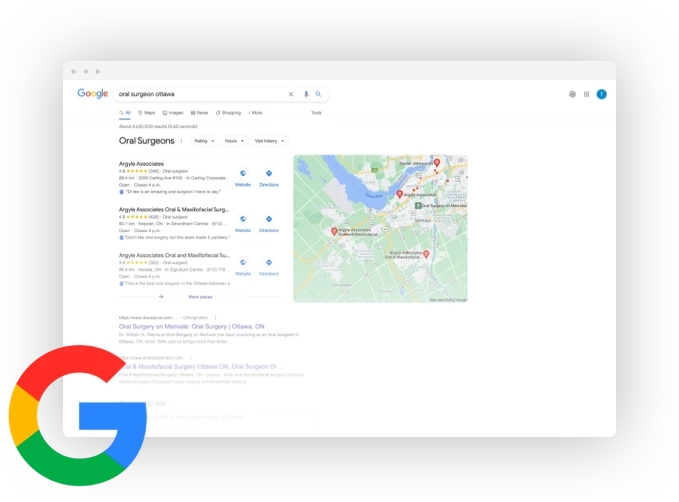The image size is (679, 502).
Task: Open the Tools option
Action: point(317,113)
